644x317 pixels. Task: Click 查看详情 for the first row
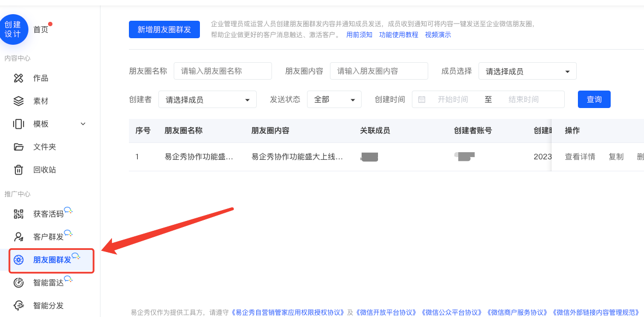[x=580, y=157]
